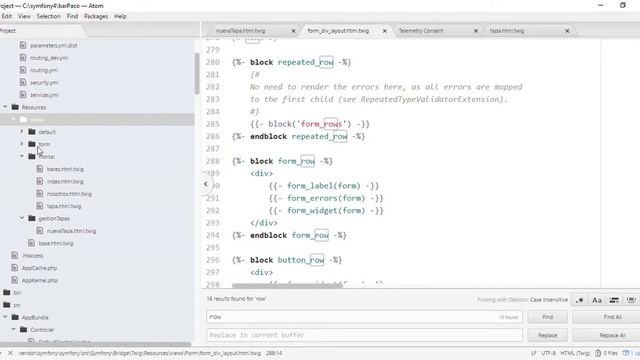Toggle the Only In Selection find option
The height and width of the screenshot is (360, 640).
coord(614,300)
